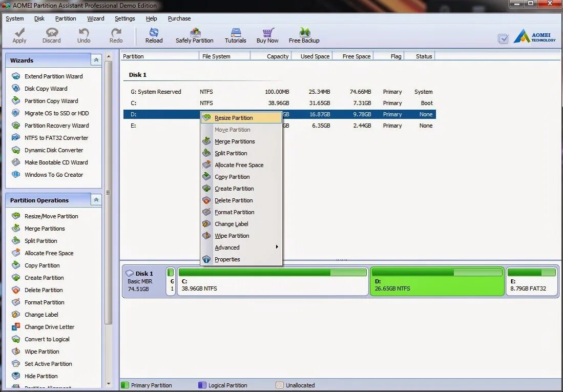The image size is (563, 392).
Task: Choose Create Partition in context menu
Action: (241, 189)
